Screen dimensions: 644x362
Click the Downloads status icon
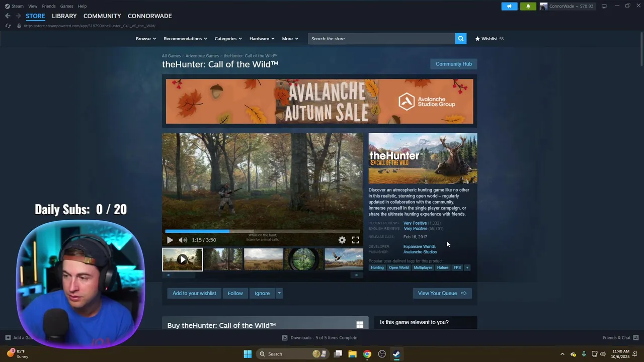pos(285,338)
